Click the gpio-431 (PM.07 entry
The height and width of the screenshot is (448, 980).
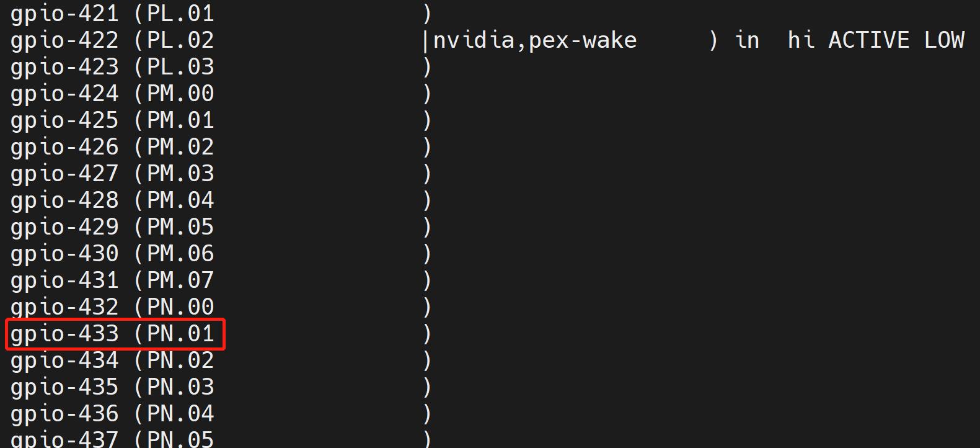pyautogui.click(x=112, y=281)
